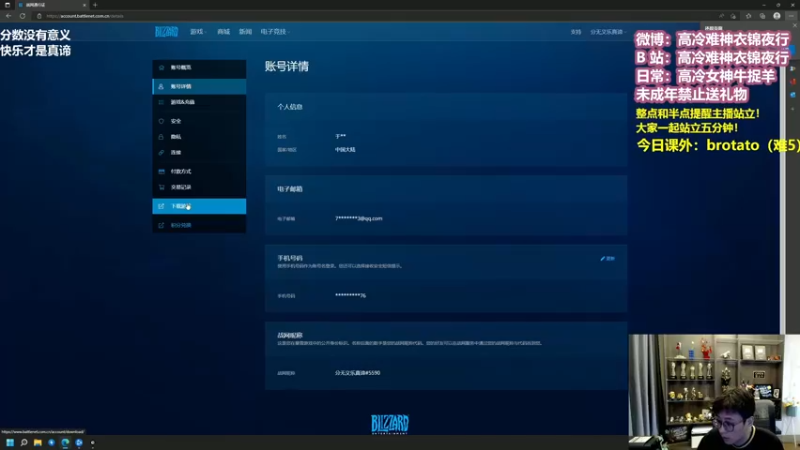Reload the page with refresh button
The height and width of the screenshot is (450, 800).
pyautogui.click(x=22, y=16)
